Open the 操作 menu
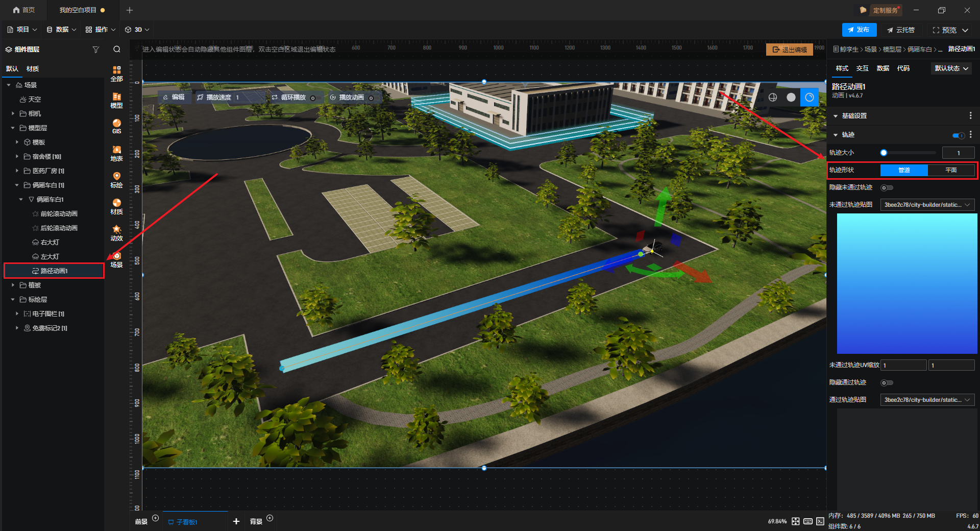Viewport: 980px width, 531px height. (101, 30)
